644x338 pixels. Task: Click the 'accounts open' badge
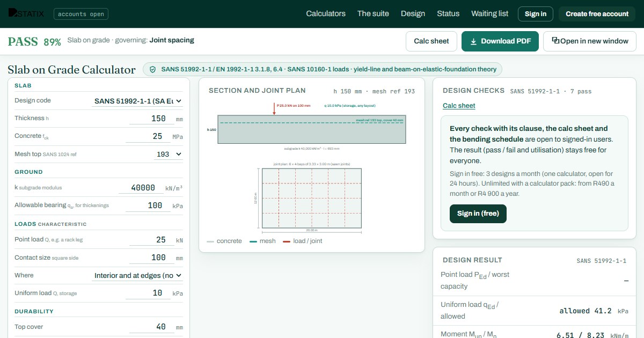81,14
